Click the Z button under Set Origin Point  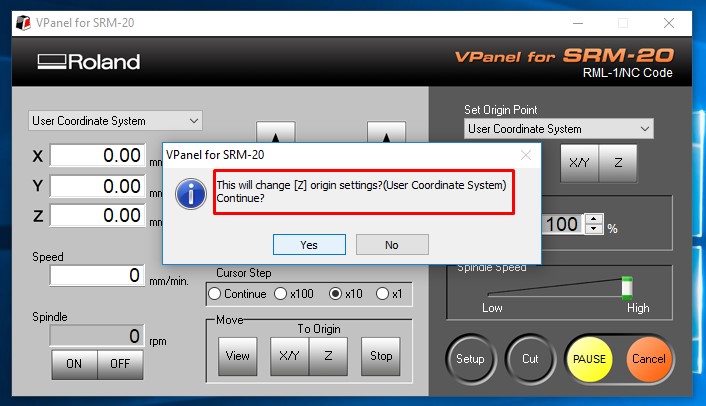[x=618, y=162]
